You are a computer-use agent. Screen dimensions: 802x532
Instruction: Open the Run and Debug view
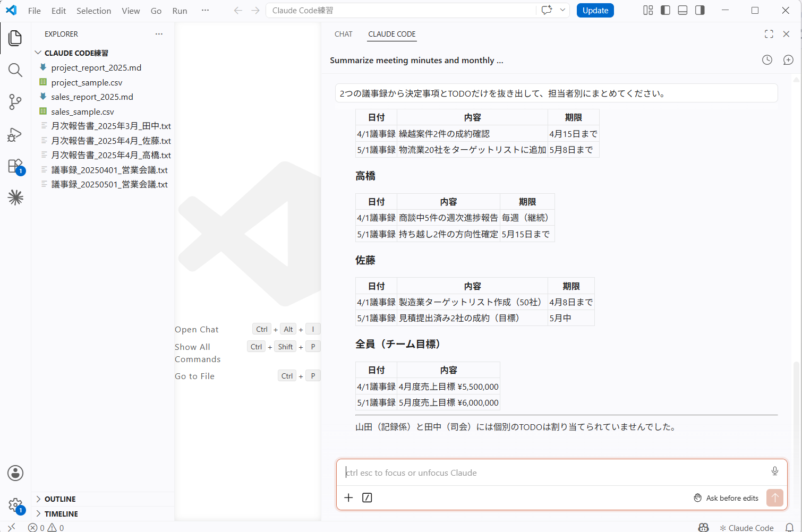click(15, 134)
